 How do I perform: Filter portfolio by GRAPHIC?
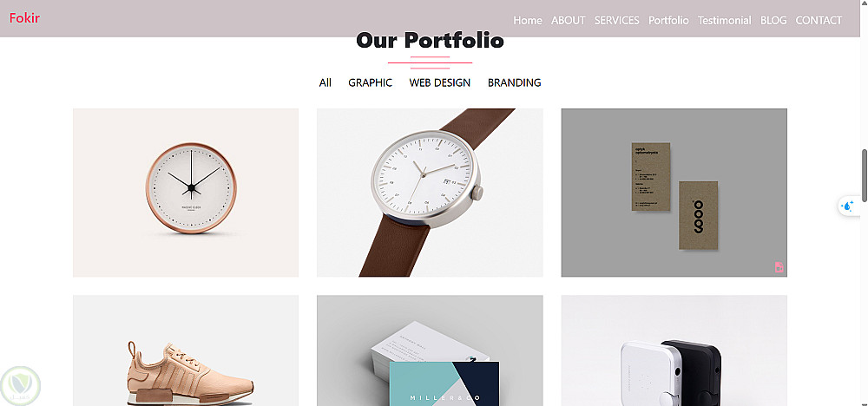(x=371, y=82)
